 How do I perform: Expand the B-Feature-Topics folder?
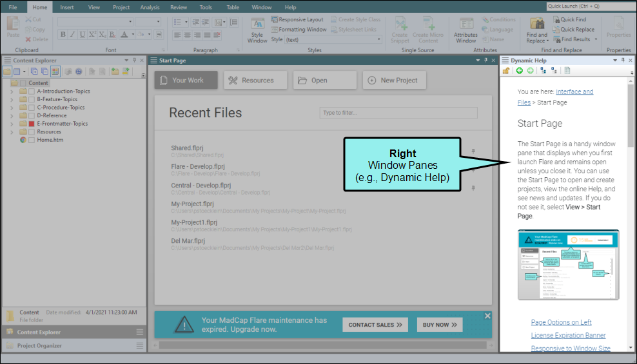point(12,99)
